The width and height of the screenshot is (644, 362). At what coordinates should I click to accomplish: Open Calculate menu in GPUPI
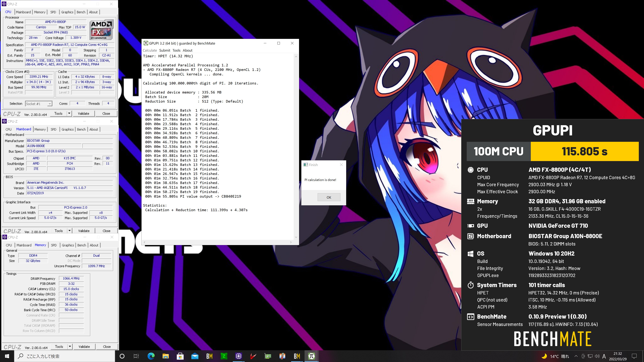150,50
